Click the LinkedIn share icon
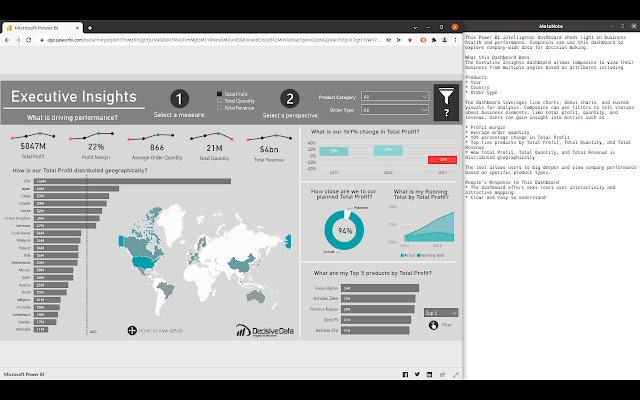640x400 pixels. pyautogui.click(x=429, y=374)
